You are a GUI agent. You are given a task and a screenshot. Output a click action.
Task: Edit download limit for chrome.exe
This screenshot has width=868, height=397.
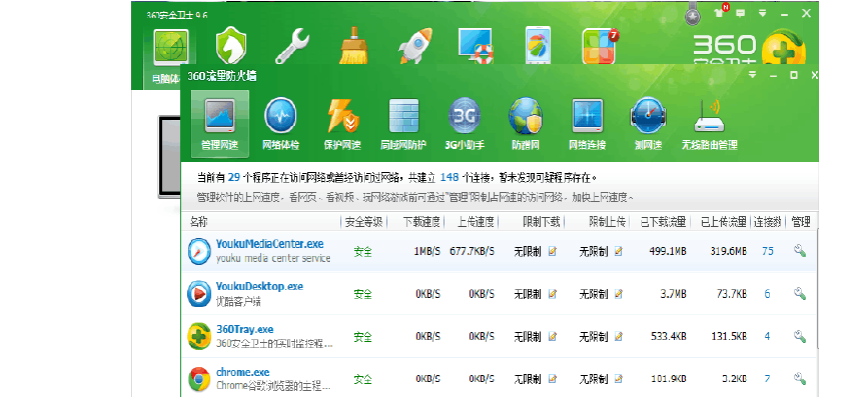(552, 379)
